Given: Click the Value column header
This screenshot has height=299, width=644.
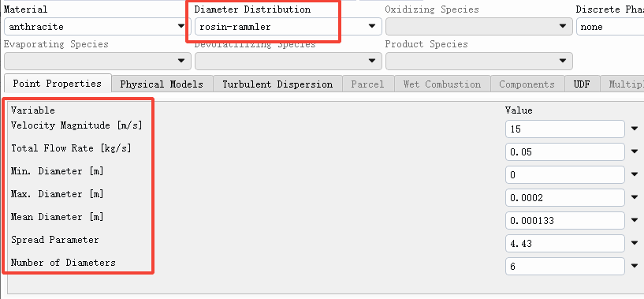Looking at the screenshot, I should click(x=519, y=110).
